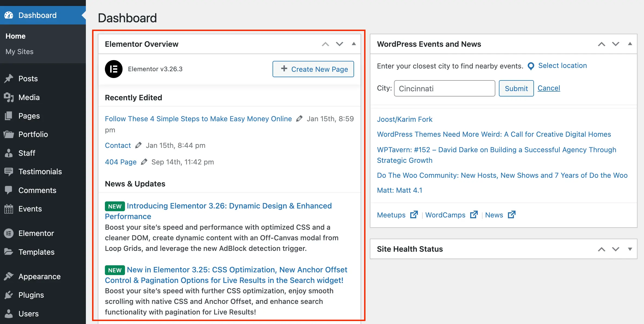Open the Do The Woo Community news link

[x=502, y=175]
